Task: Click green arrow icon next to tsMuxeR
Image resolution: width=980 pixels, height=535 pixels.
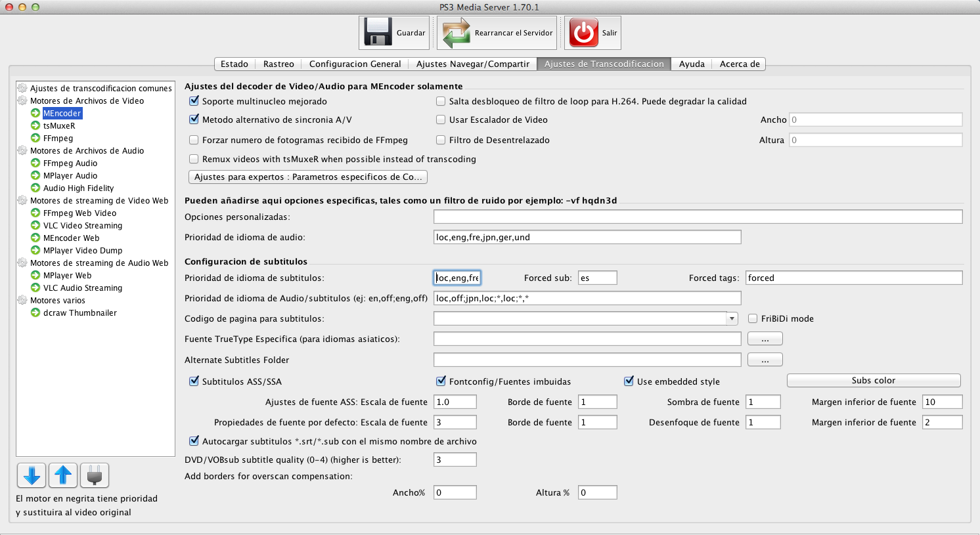Action: [36, 125]
